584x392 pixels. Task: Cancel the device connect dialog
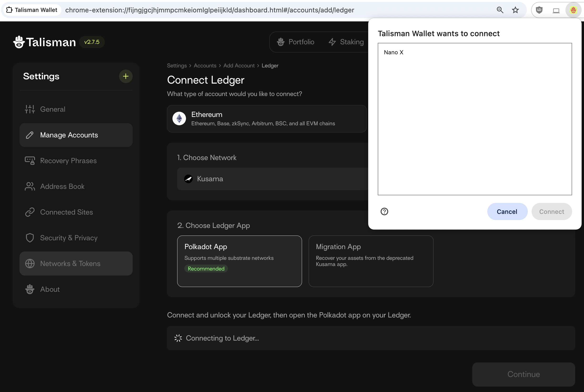click(507, 211)
